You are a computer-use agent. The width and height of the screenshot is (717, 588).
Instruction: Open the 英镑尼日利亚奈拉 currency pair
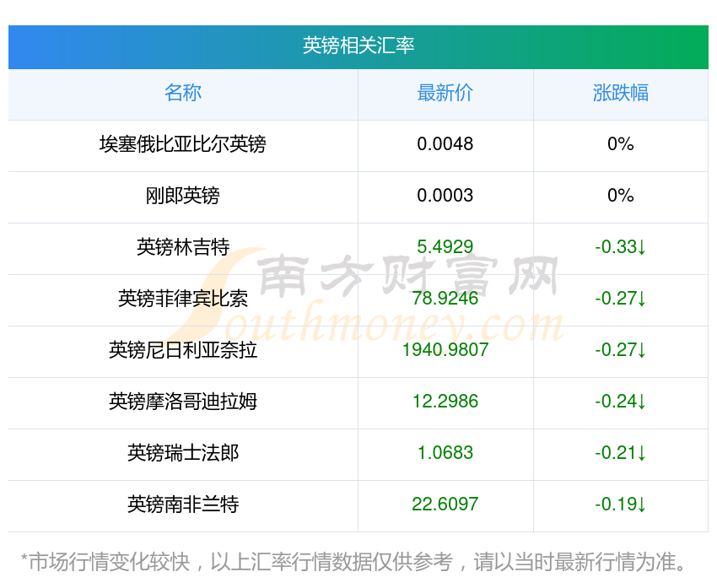point(183,349)
